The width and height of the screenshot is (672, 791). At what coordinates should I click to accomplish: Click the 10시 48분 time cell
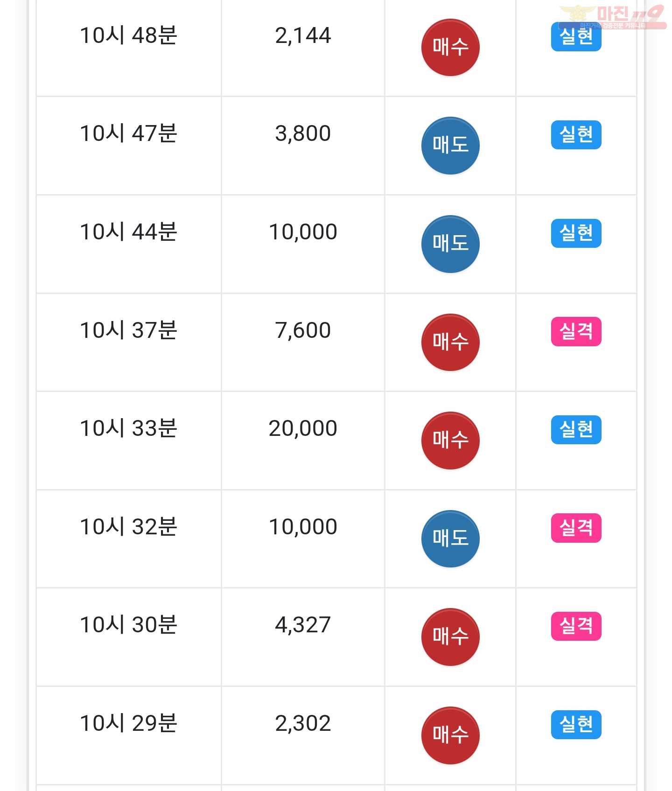129,48
